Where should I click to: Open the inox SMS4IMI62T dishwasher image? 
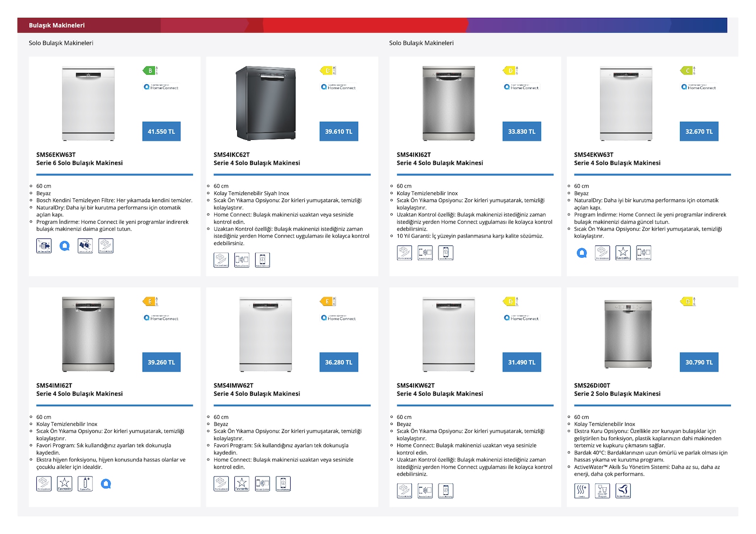click(88, 334)
